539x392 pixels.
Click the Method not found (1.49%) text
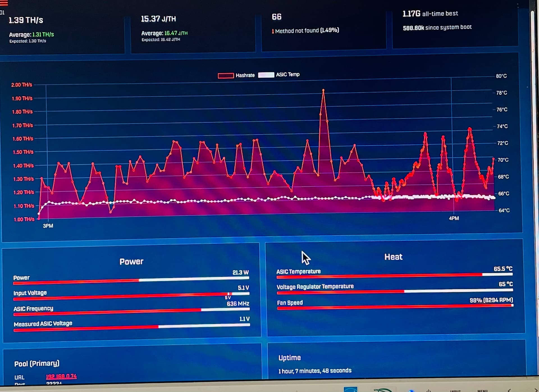[305, 31]
